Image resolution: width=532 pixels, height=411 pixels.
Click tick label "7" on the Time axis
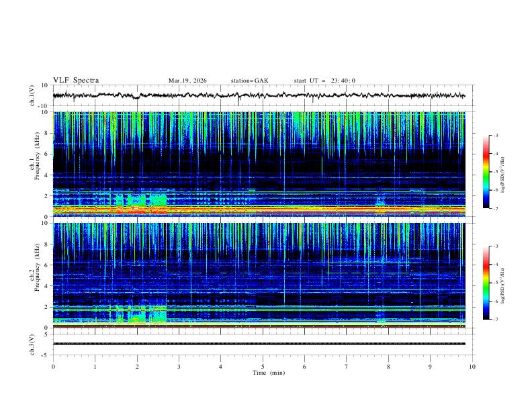(x=347, y=367)
